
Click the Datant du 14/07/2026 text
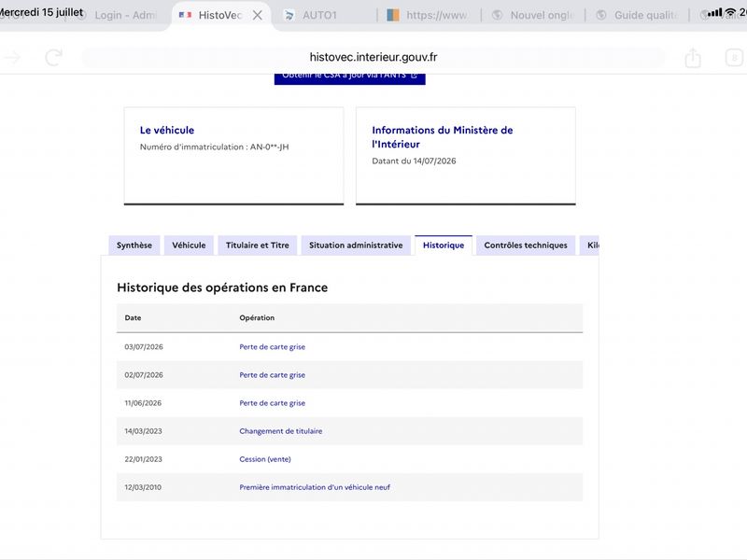(414, 161)
